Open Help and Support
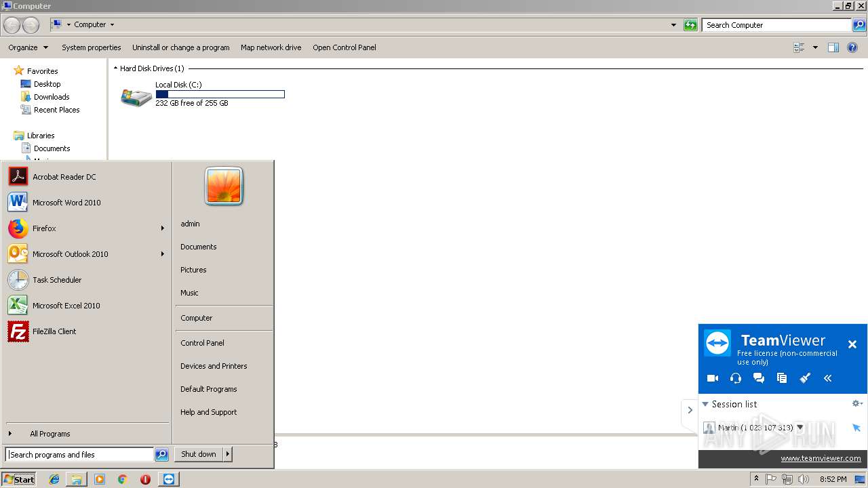 (x=209, y=412)
